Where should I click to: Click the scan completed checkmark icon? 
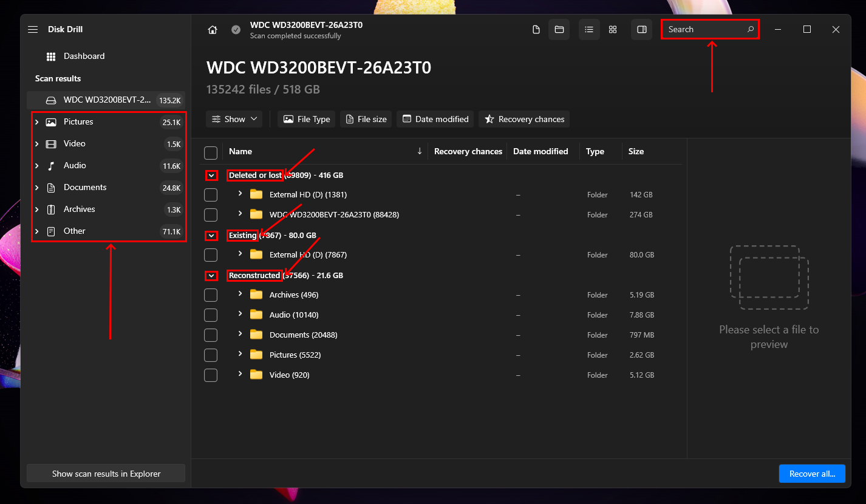pos(236,30)
